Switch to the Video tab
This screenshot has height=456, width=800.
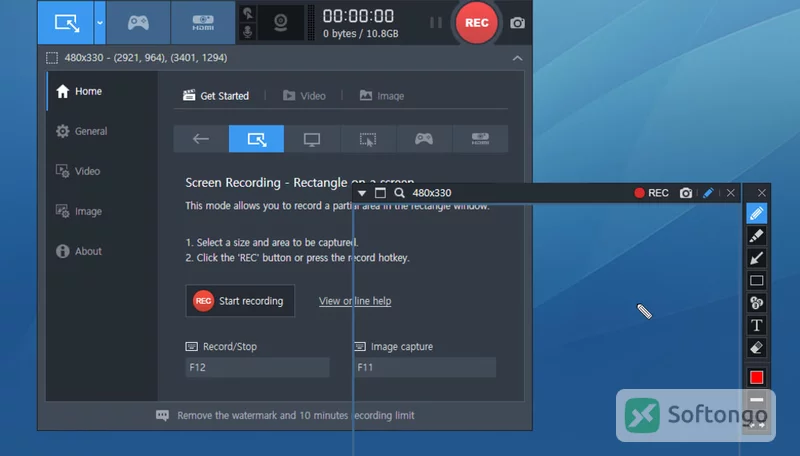(304, 95)
